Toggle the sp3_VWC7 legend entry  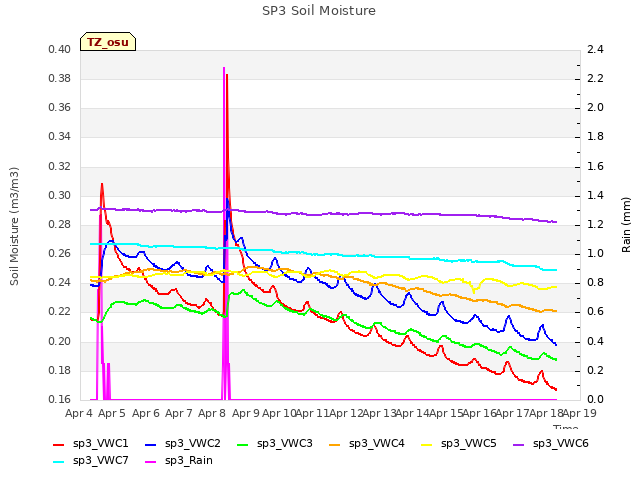91,460
